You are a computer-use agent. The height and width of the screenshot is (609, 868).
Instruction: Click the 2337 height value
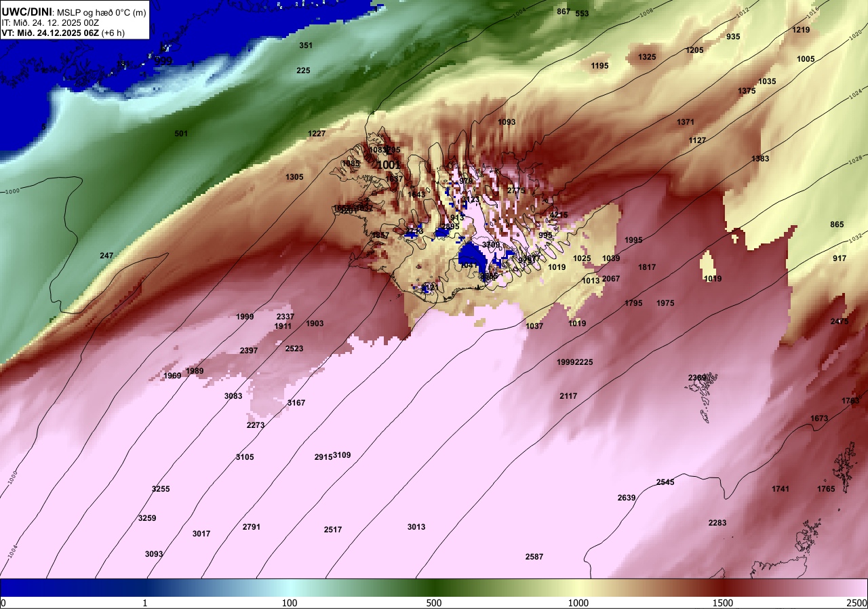285,317
